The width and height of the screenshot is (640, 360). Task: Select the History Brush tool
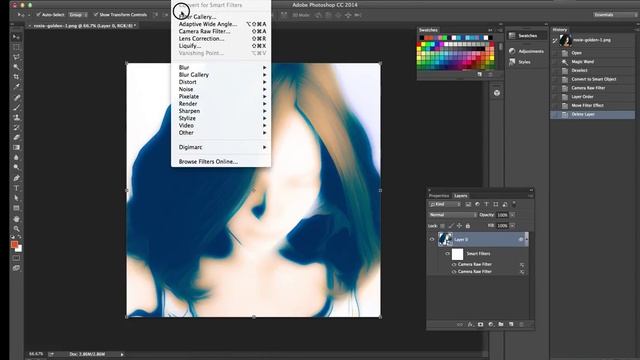16,127
